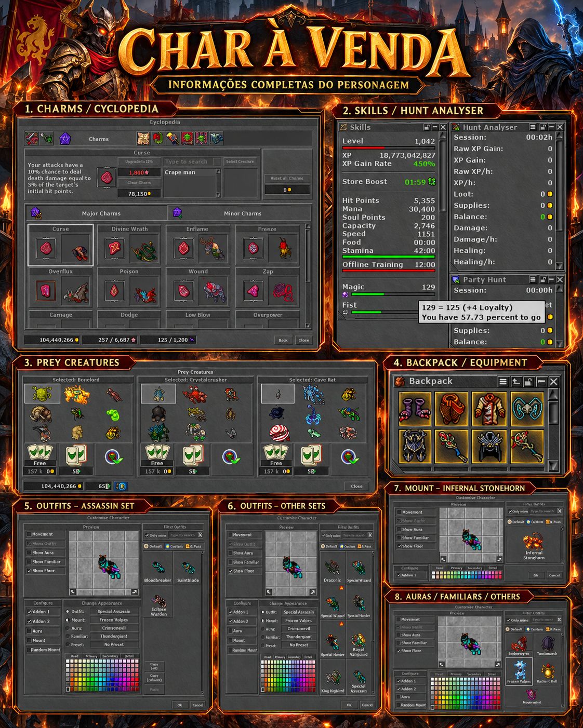Open Frozen Vulpes mount selector in Assassin Set window
This screenshot has width=583, height=728.
coord(114,619)
